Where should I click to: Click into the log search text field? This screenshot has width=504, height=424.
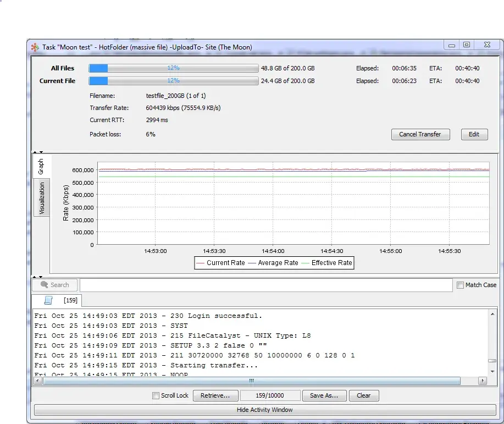[265, 285]
